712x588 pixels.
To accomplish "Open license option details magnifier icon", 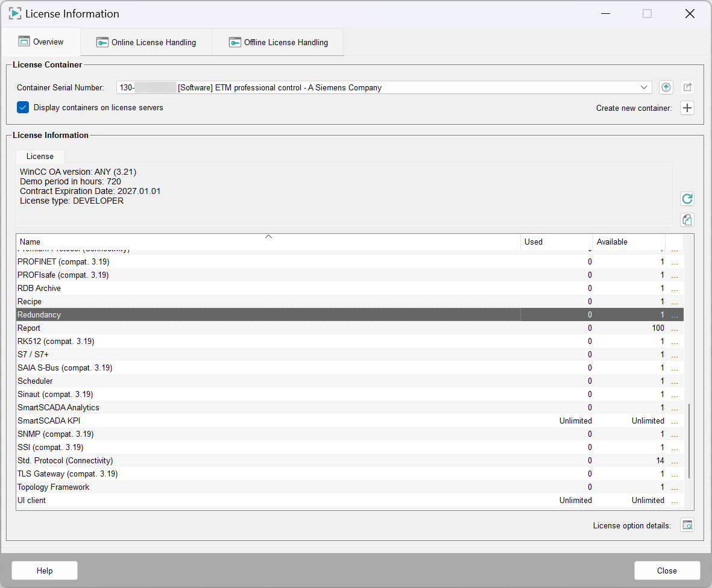I will 687,525.
